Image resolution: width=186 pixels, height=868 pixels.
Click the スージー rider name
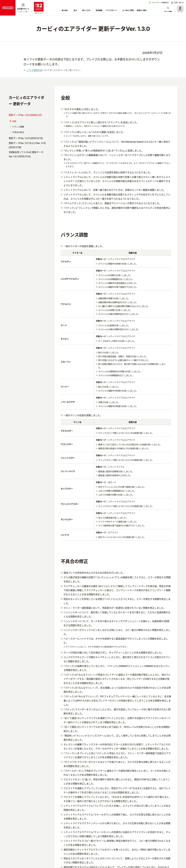(x=65, y=387)
